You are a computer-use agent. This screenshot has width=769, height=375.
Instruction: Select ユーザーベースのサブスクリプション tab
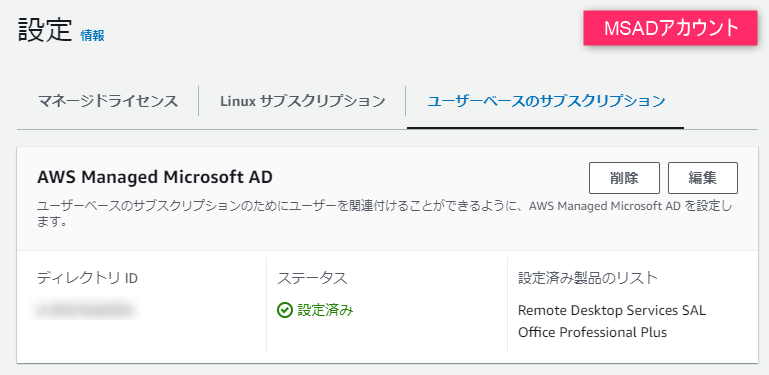click(x=546, y=101)
